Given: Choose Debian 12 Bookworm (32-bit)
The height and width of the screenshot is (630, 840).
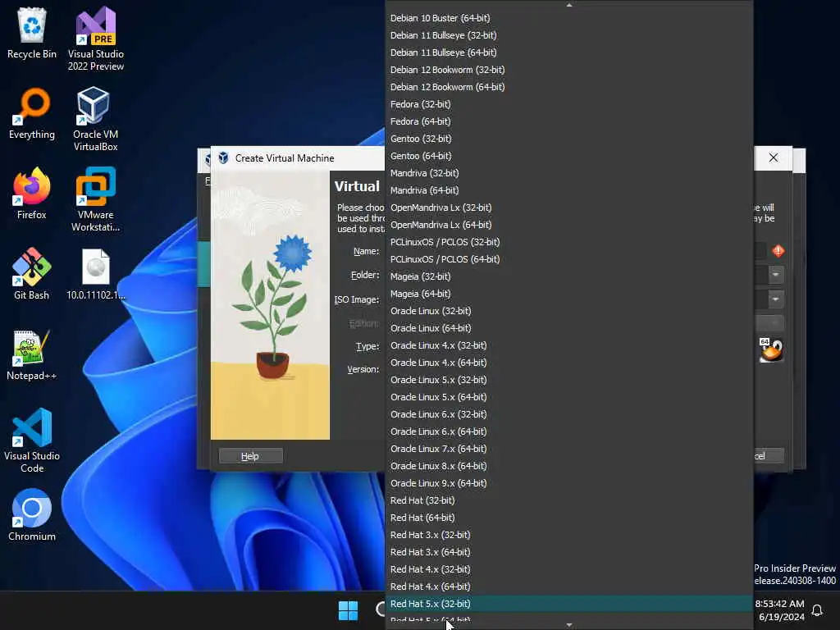Looking at the screenshot, I should tap(569, 70).
